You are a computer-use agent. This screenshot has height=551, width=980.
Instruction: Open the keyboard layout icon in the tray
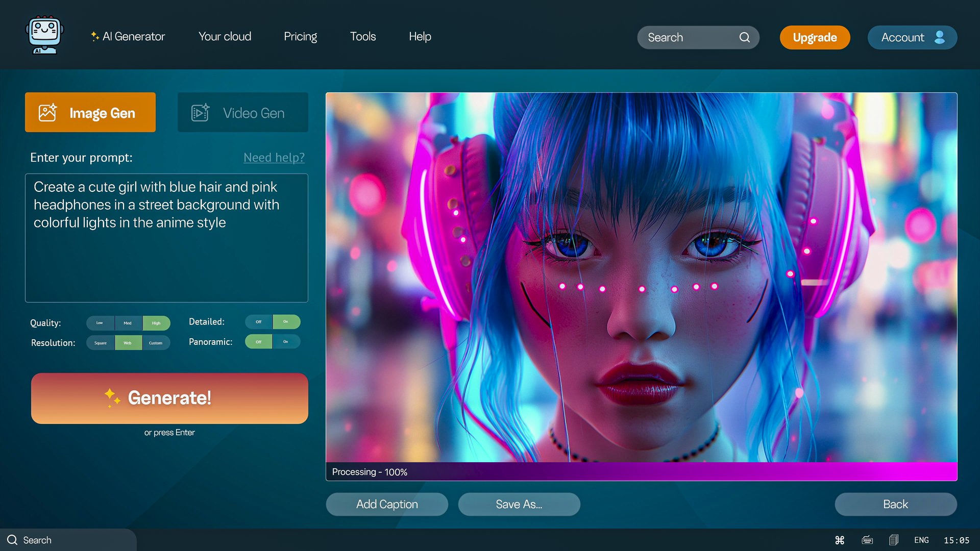867,539
